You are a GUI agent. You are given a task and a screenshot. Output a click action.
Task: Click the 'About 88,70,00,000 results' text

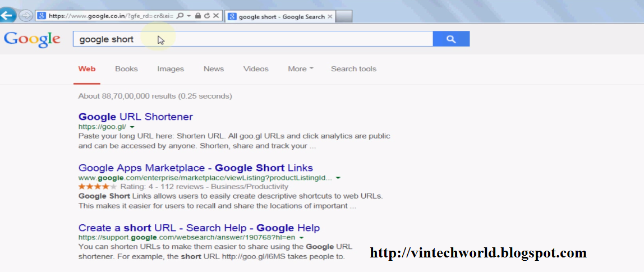click(155, 96)
